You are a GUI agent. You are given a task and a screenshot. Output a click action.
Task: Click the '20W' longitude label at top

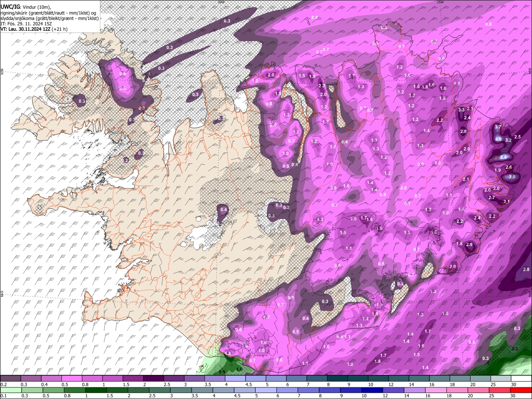221,2
